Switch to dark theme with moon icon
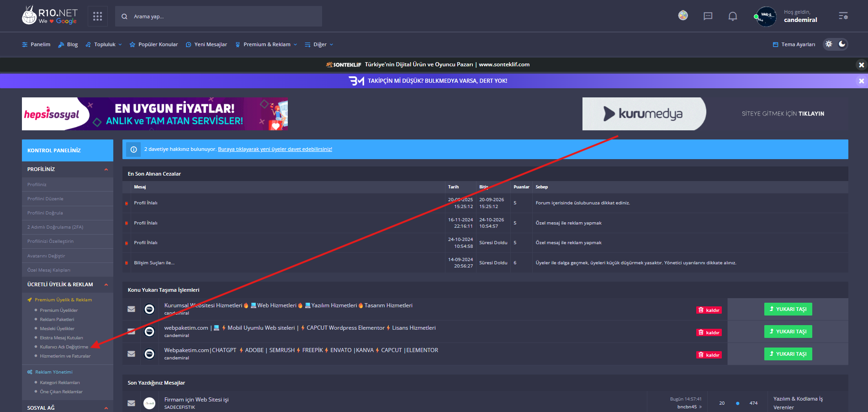The height and width of the screenshot is (412, 868). click(842, 44)
